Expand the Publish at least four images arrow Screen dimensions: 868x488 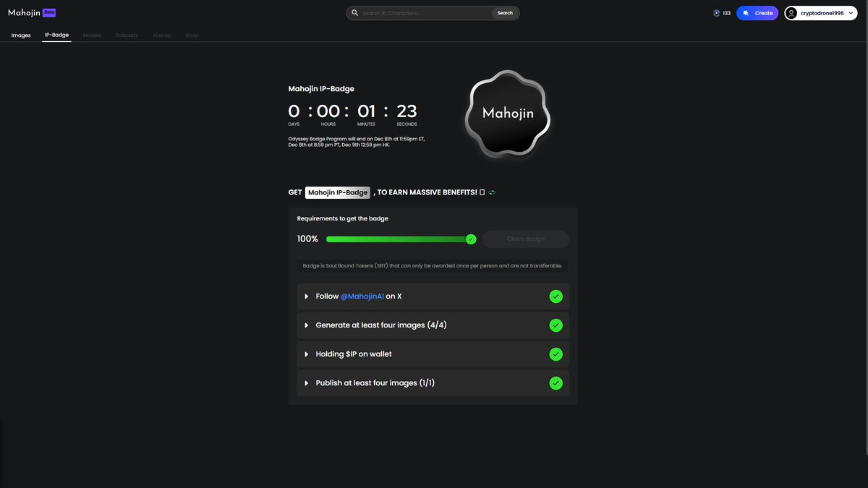click(307, 383)
